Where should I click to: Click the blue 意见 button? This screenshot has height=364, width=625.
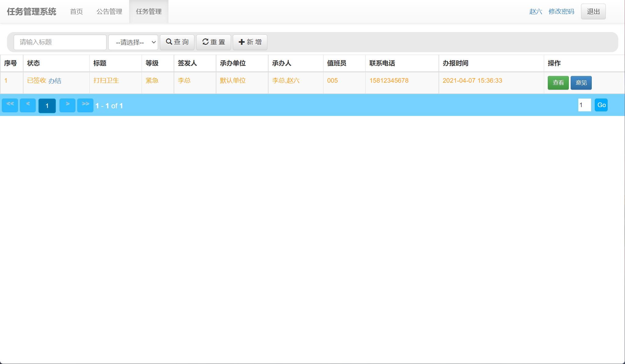tap(581, 82)
